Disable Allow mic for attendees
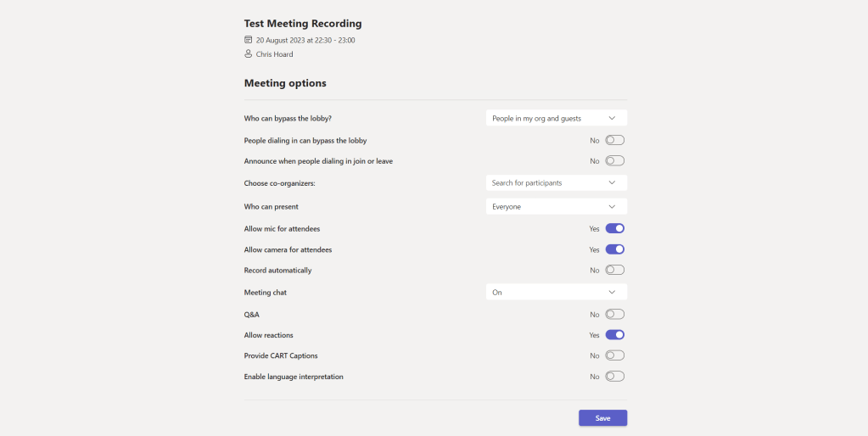Screen dimensions: 868x436 click(614, 229)
